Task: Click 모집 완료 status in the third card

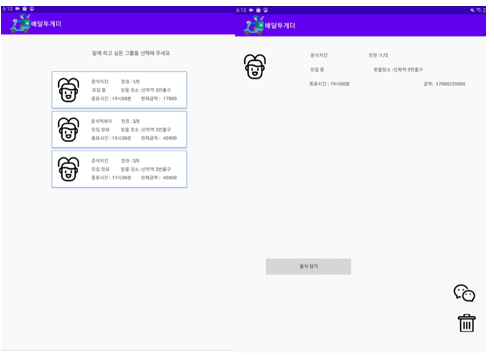Action: point(100,169)
